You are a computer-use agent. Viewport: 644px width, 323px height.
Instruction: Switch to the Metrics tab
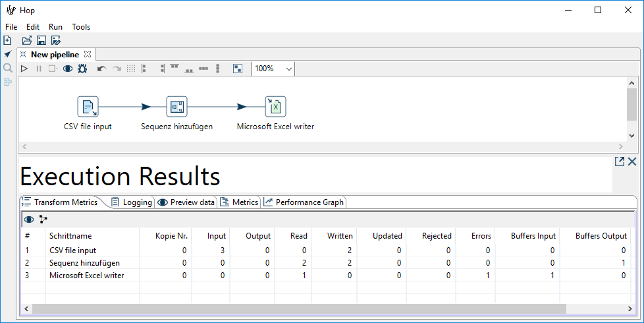240,202
